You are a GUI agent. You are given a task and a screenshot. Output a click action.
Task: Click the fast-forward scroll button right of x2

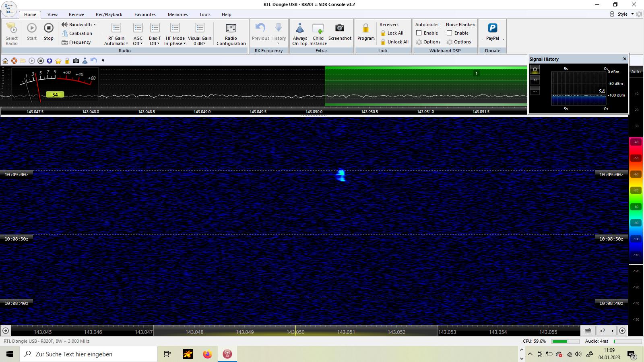[622, 331]
